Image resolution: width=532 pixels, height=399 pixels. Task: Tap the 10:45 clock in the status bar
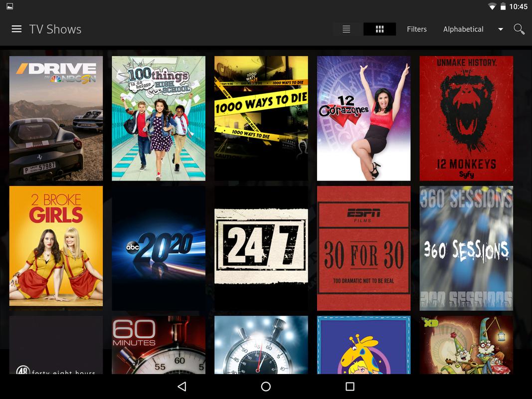coord(518,6)
